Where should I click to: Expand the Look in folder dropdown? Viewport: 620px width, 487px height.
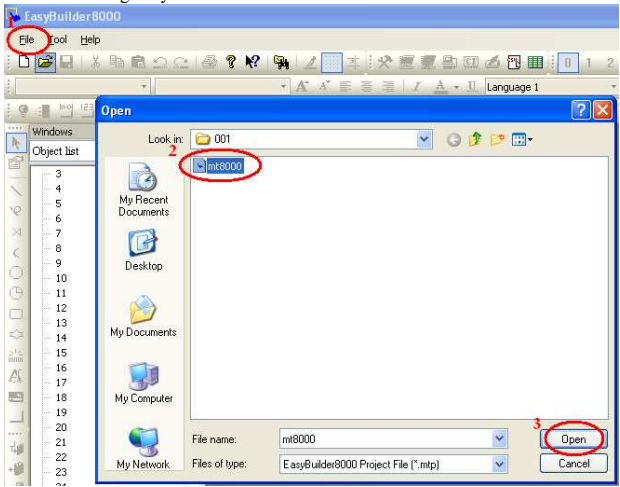tap(424, 139)
